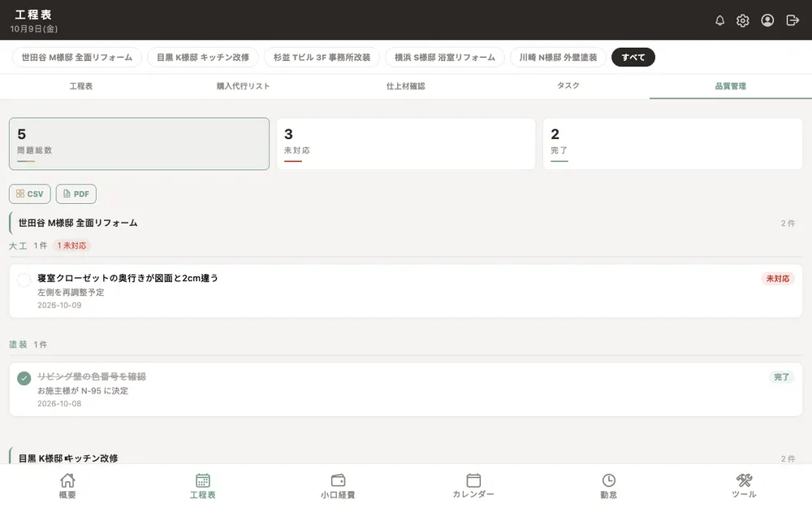Click the 10月9日(金) date in header
The width and height of the screenshot is (812, 508).
pyautogui.click(x=33, y=29)
